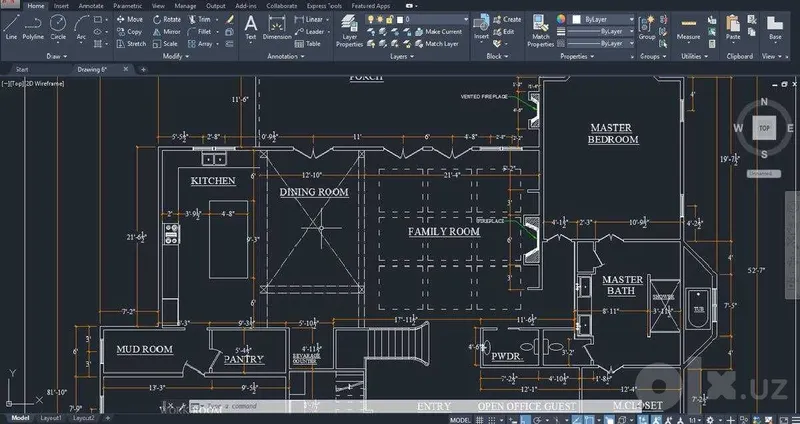Select the Arc tool

[82, 28]
